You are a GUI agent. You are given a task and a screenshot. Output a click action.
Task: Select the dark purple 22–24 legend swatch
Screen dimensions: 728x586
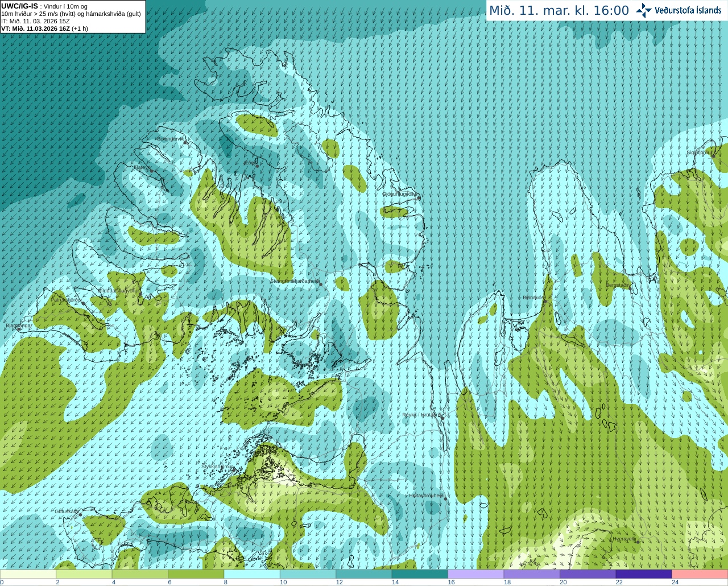coord(643,574)
